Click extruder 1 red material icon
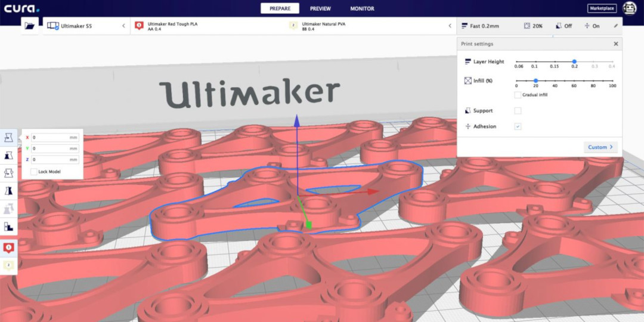 tap(139, 26)
